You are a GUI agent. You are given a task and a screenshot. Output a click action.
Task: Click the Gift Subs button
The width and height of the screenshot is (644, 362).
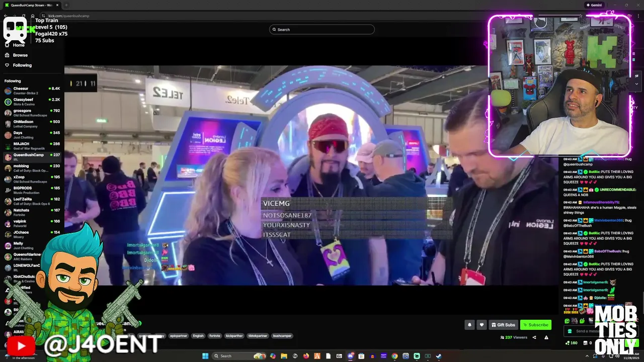pyautogui.click(x=503, y=325)
